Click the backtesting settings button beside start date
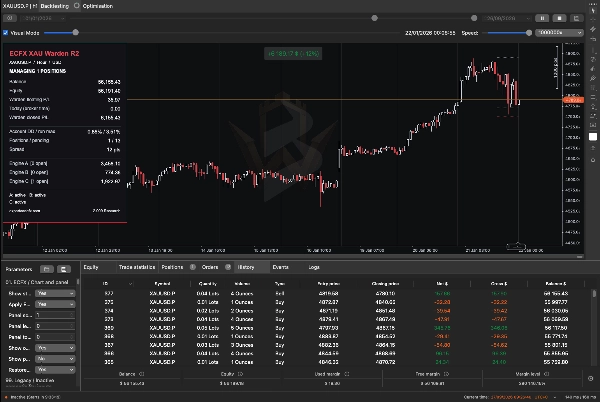 point(10,18)
